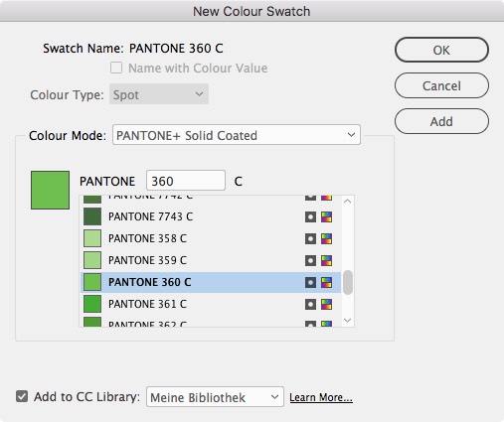Click colour mode icon for PANTONE 358 C

326,238
